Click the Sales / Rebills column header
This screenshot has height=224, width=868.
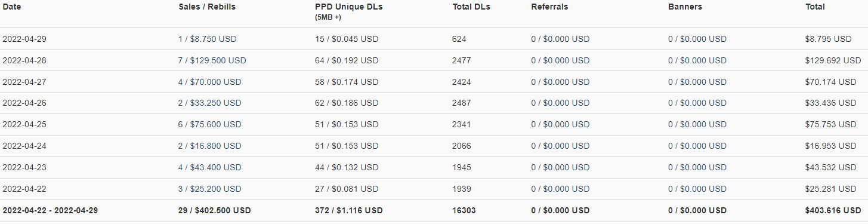click(206, 7)
